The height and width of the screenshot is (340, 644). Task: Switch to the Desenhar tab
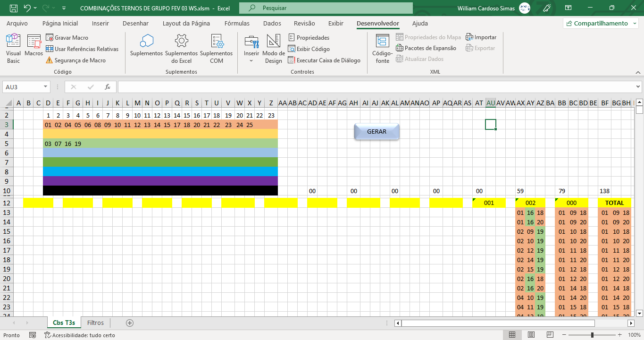135,23
